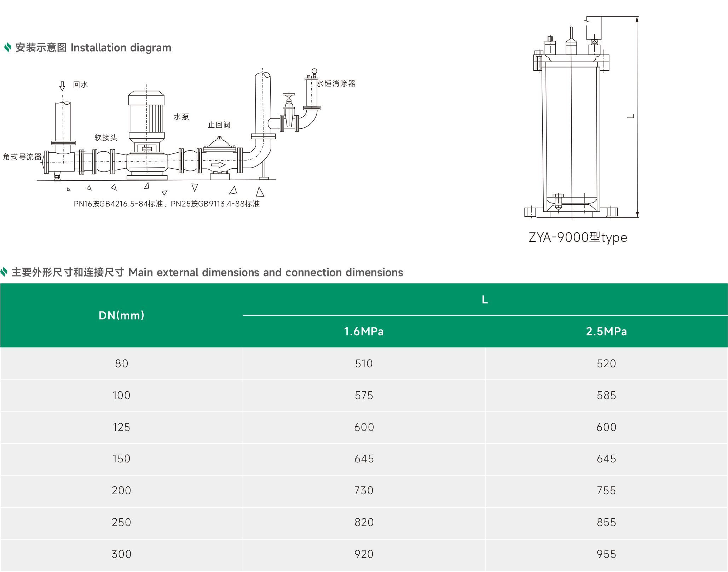Click the DN(mm) column header
The height and width of the screenshot is (572, 728).
point(121,315)
